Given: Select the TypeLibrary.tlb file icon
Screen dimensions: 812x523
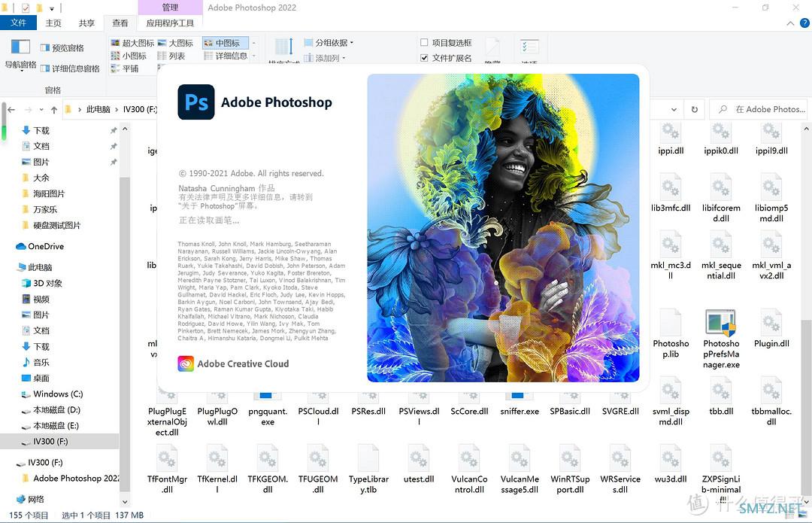Looking at the screenshot, I should [x=368, y=458].
